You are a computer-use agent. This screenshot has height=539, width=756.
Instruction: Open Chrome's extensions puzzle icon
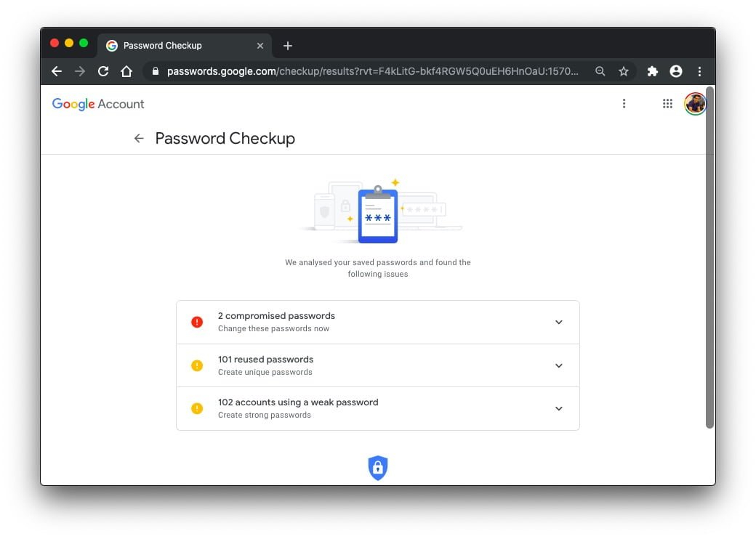coord(652,71)
